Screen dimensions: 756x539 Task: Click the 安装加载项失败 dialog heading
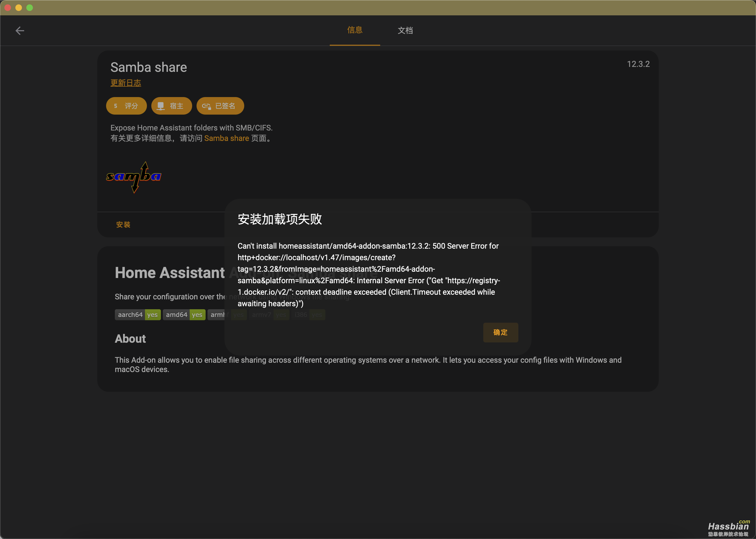tap(280, 219)
